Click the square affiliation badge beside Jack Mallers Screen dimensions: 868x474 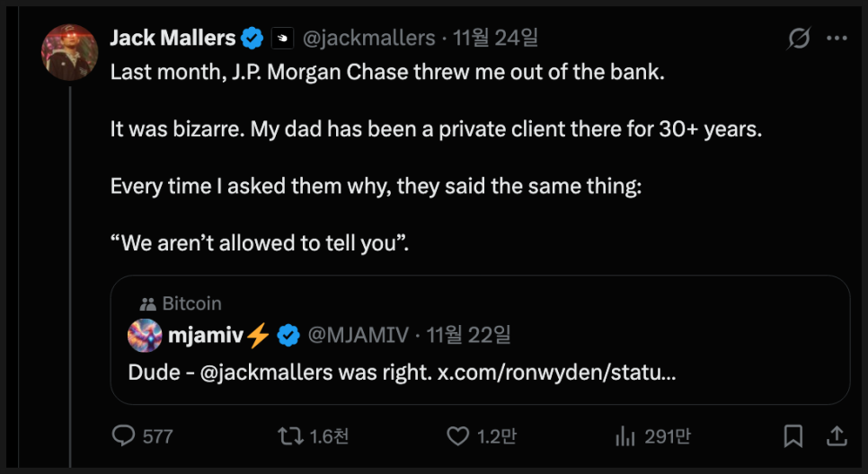(x=282, y=39)
